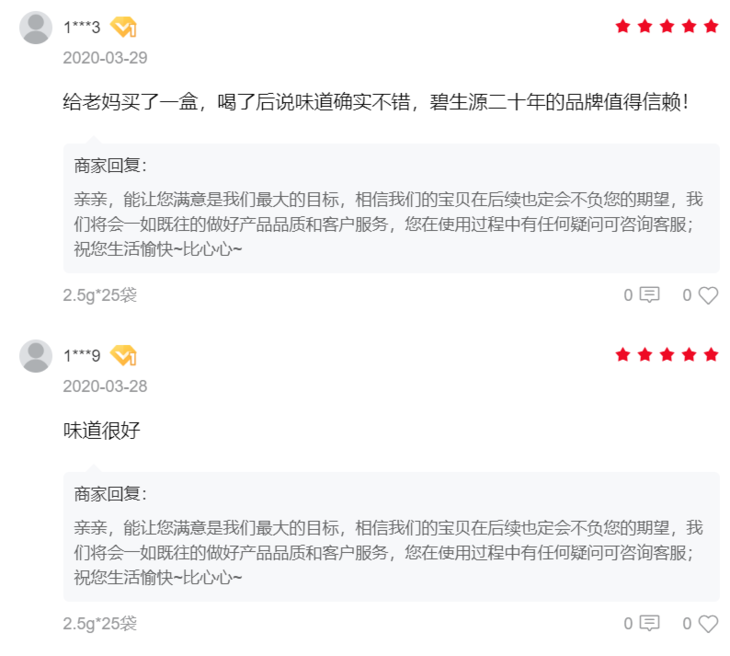The image size is (730, 656).
Task: Click 2.5g*25袋 spec under first review
Action: tap(100, 295)
